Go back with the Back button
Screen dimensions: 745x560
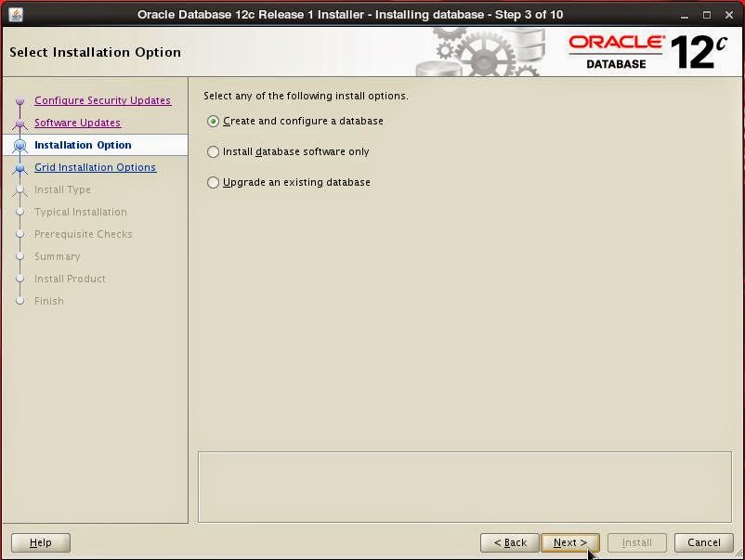(x=510, y=542)
